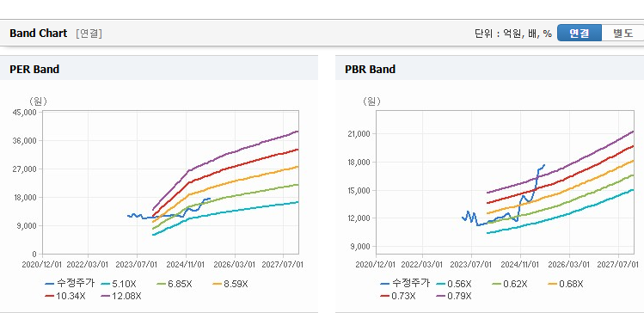Click the 36,000 axis label in PER chart
The image size is (644, 313).
(x=26, y=140)
